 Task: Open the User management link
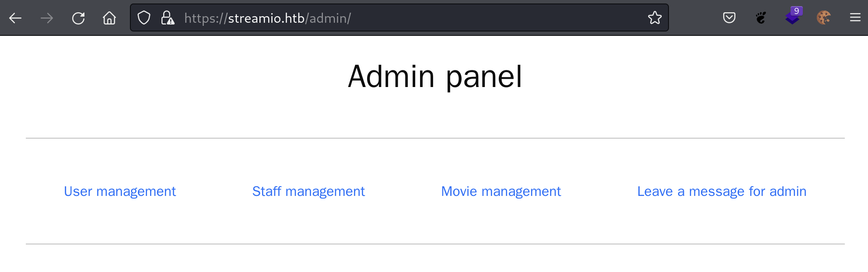(120, 192)
